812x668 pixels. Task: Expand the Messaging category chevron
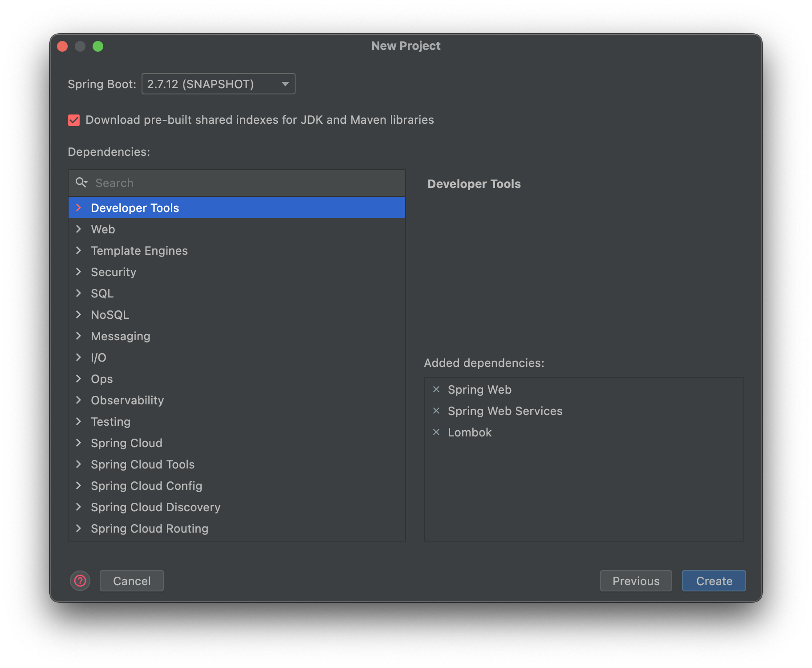tap(79, 336)
